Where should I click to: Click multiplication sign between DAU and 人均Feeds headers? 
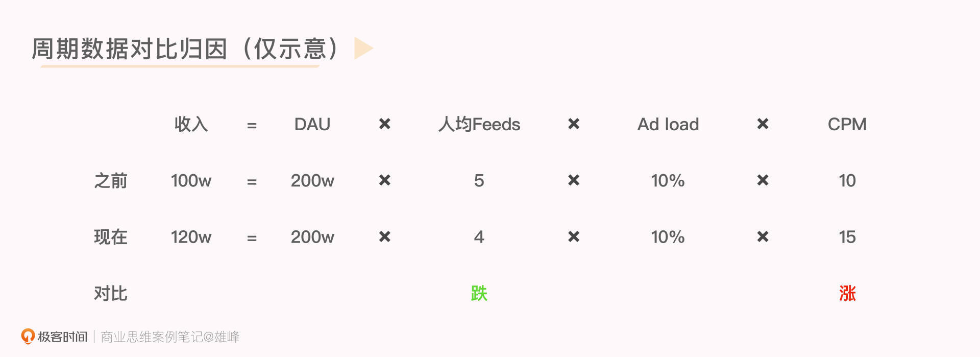pyautogui.click(x=385, y=124)
